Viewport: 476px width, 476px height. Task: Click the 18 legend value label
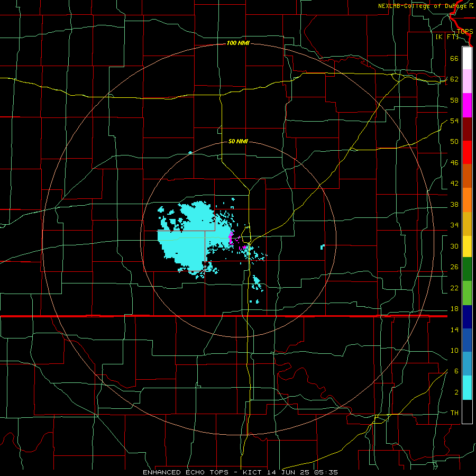click(454, 309)
